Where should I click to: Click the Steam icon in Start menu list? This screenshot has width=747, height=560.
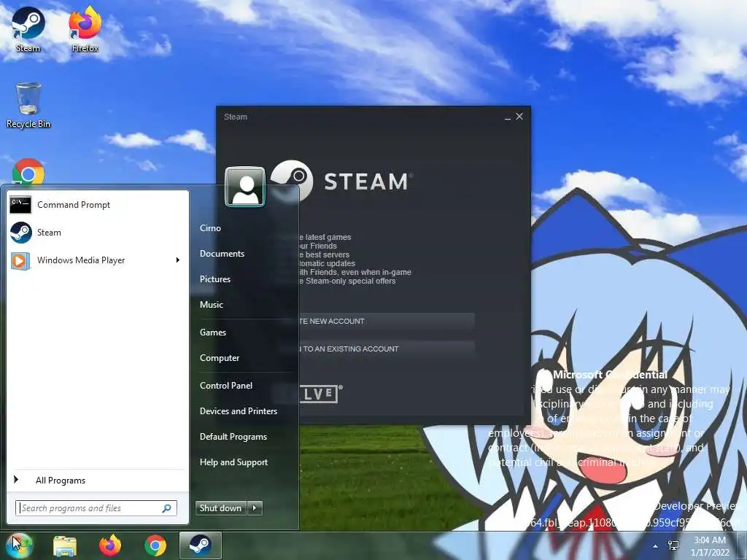coord(21,233)
